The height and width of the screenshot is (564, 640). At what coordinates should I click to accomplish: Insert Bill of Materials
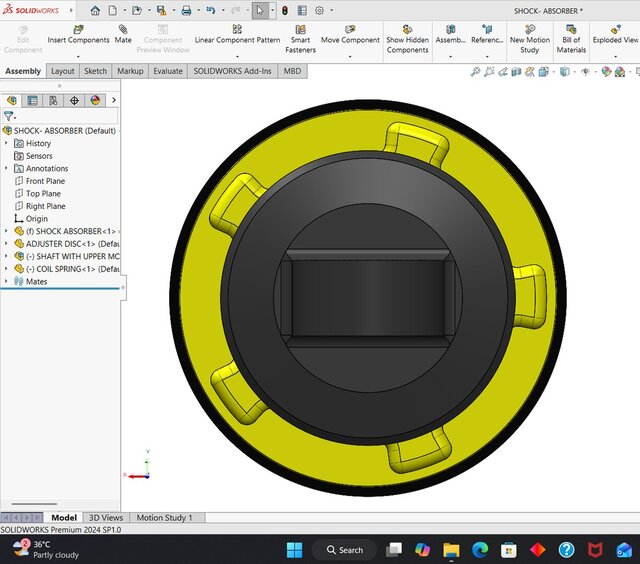(x=571, y=39)
